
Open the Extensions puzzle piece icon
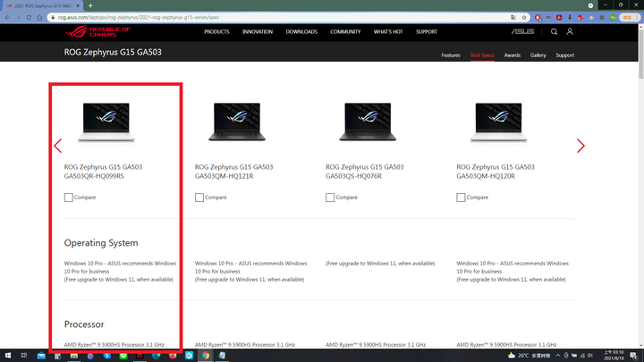602,17
